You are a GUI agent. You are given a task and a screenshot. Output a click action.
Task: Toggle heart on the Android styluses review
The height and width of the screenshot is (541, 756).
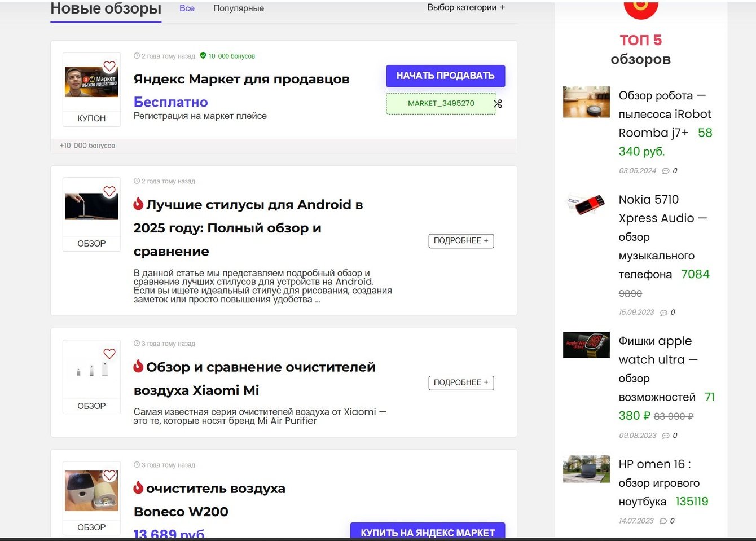point(109,192)
